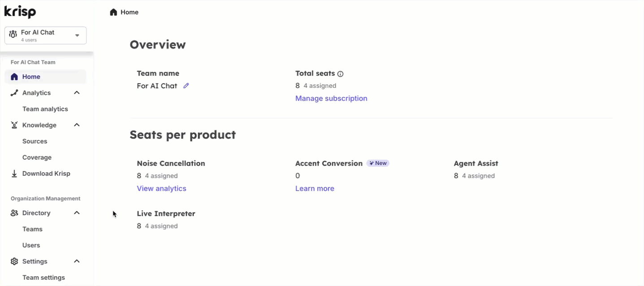Click the Home house icon in sidebar
The image size is (644, 286).
[14, 77]
